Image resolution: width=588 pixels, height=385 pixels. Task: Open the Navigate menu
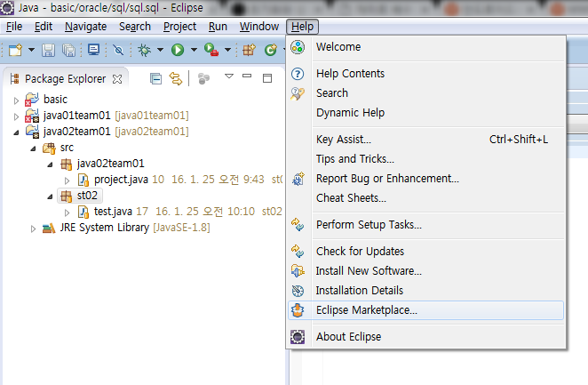[x=86, y=27]
